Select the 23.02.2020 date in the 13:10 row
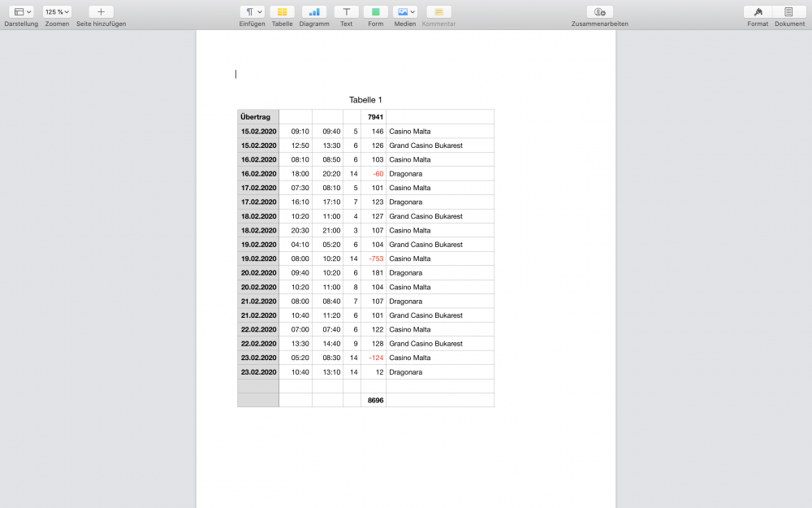Screen dimensions: 812x508 (x=258, y=372)
